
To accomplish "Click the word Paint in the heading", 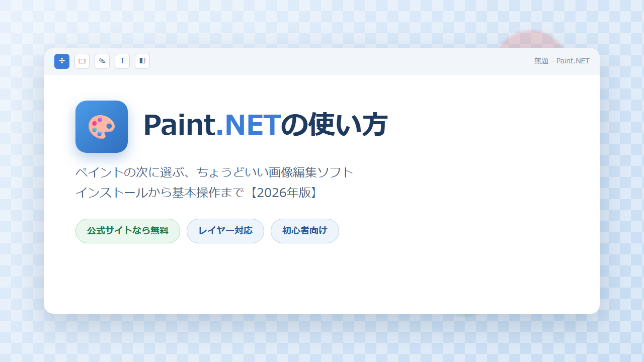I will tap(180, 125).
